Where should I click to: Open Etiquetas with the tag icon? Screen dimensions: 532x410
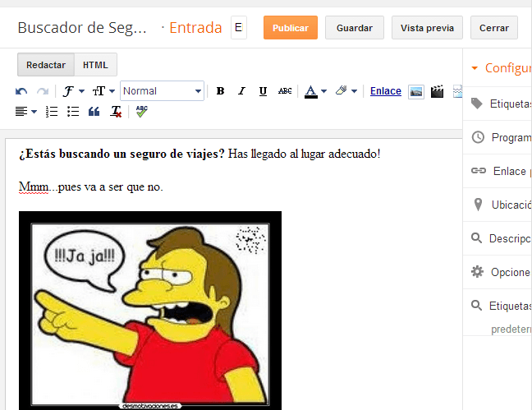tap(498, 104)
